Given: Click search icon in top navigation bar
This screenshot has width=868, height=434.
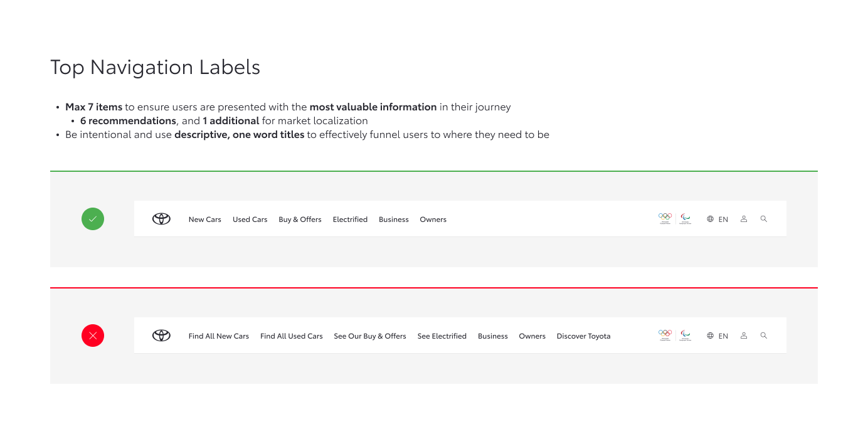Looking at the screenshot, I should tap(763, 219).
